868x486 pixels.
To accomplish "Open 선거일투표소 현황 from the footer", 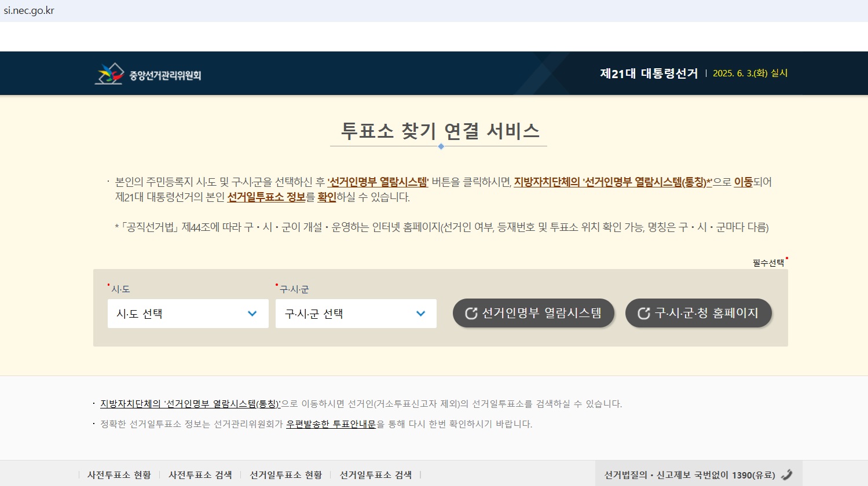I will pos(286,474).
